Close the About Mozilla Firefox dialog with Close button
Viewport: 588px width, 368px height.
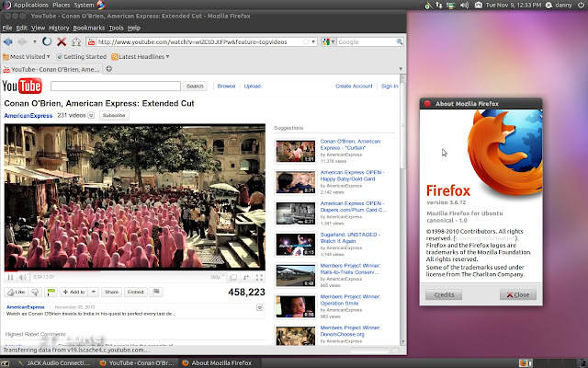coord(518,294)
